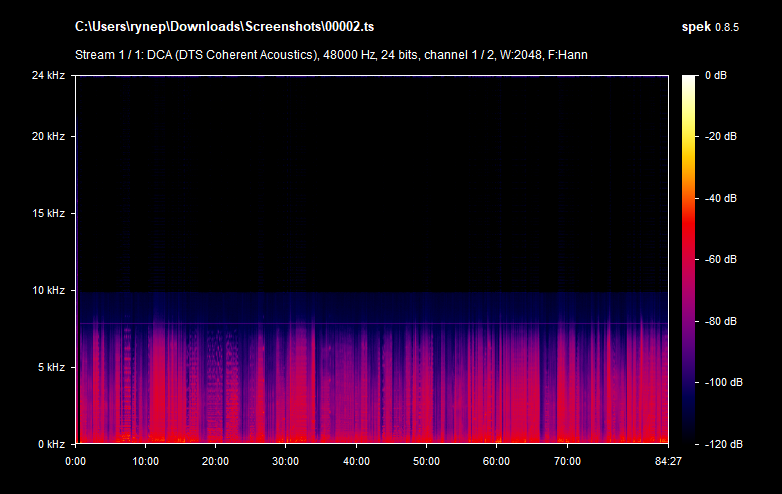Click the 10 kHz frequency axis label
Screen dimensions: 782x494
[x=47, y=290]
